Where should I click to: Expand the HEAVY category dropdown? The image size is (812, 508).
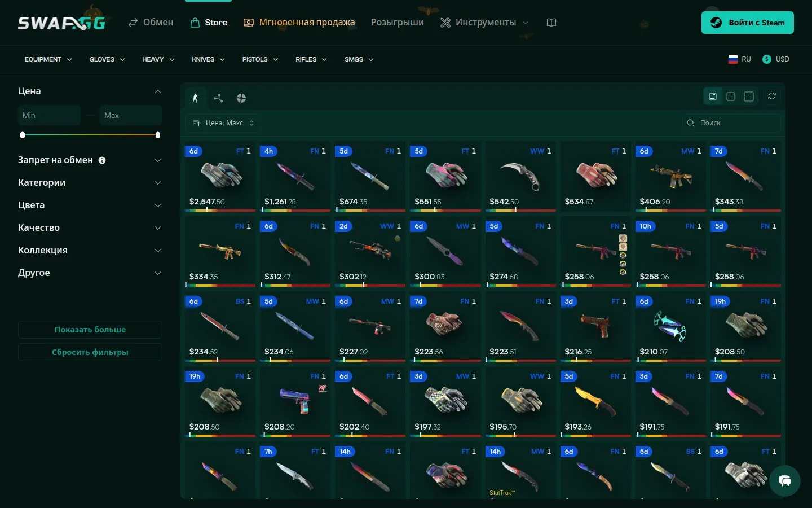[158, 59]
